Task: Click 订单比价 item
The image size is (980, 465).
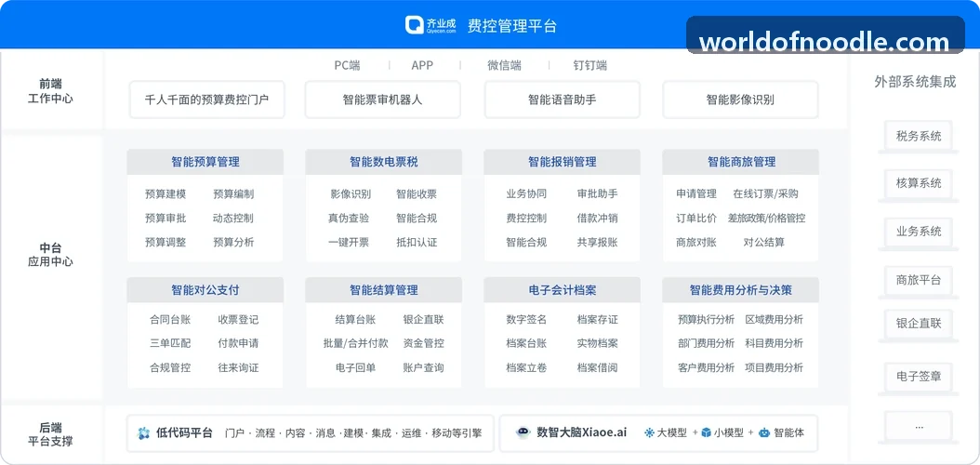Action: 696,219
